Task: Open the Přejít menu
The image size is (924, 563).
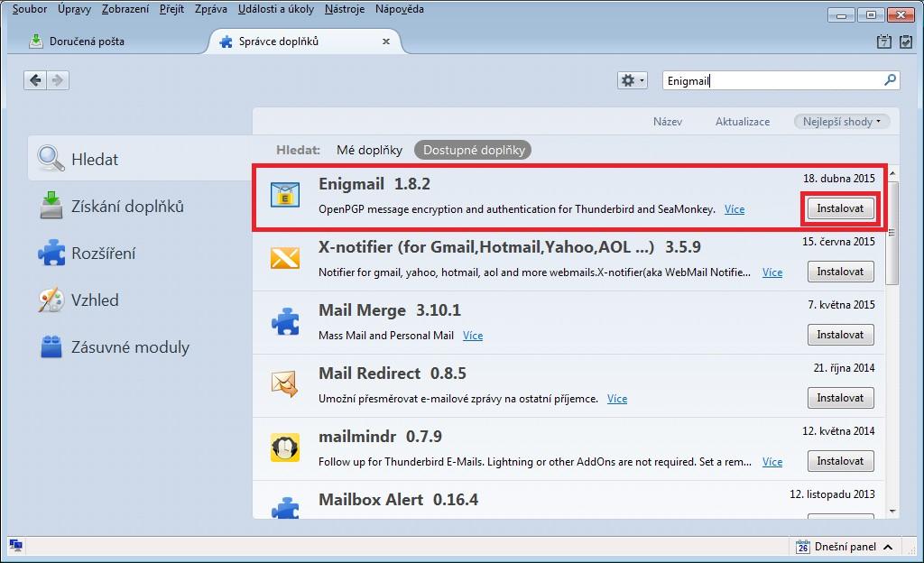Action: [x=171, y=9]
